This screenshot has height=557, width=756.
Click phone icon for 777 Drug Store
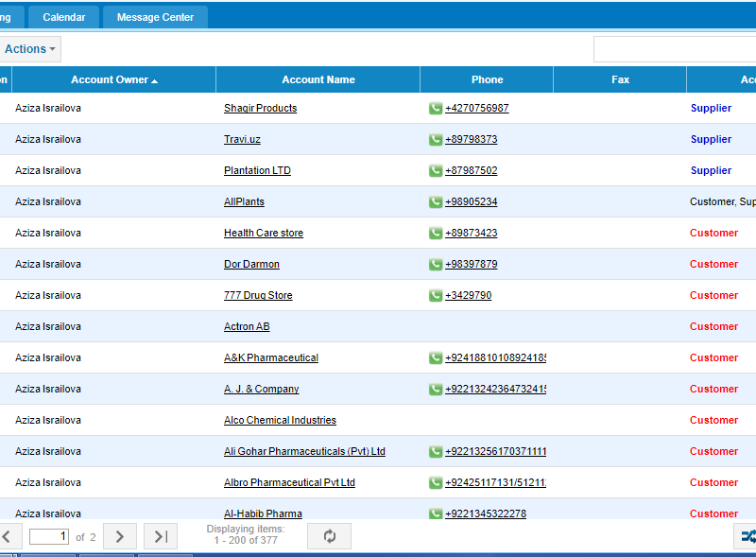point(436,295)
